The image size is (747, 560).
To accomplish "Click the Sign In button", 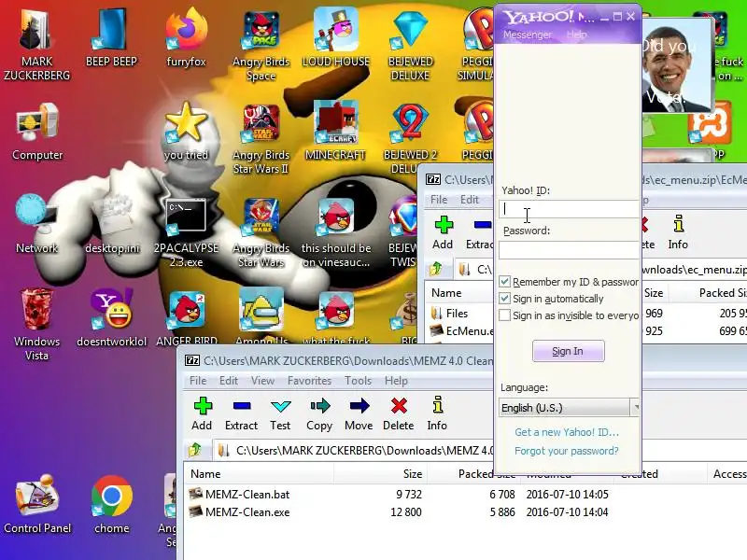I will click(x=568, y=351).
